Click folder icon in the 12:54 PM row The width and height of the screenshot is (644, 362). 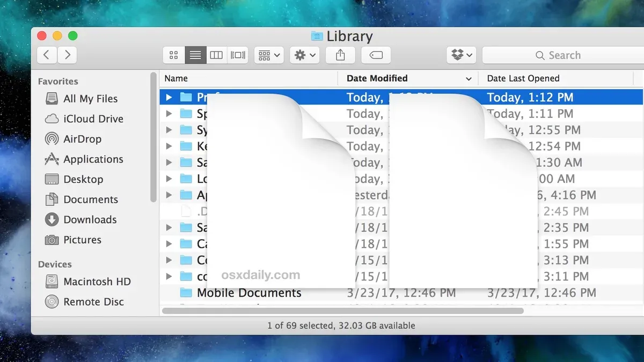pos(186,146)
